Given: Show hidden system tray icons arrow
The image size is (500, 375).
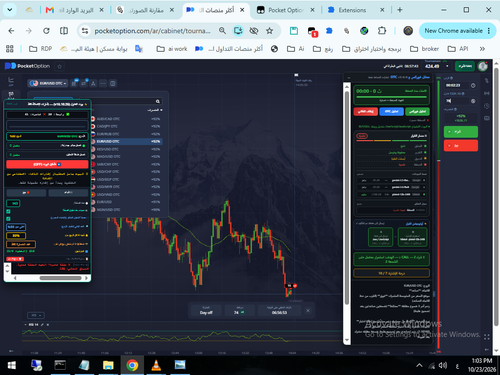Looking at the screenshot, I should coord(419,366).
